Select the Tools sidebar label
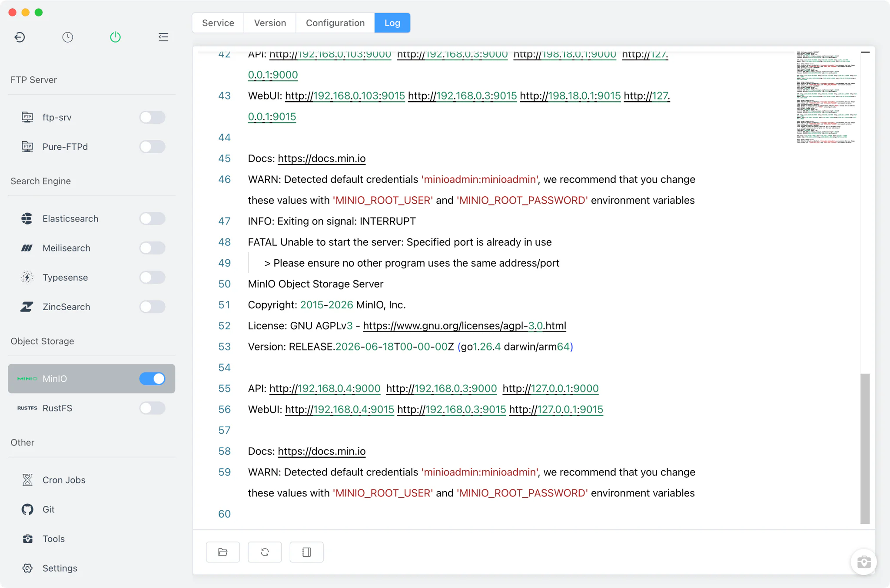890x588 pixels. (x=53, y=539)
